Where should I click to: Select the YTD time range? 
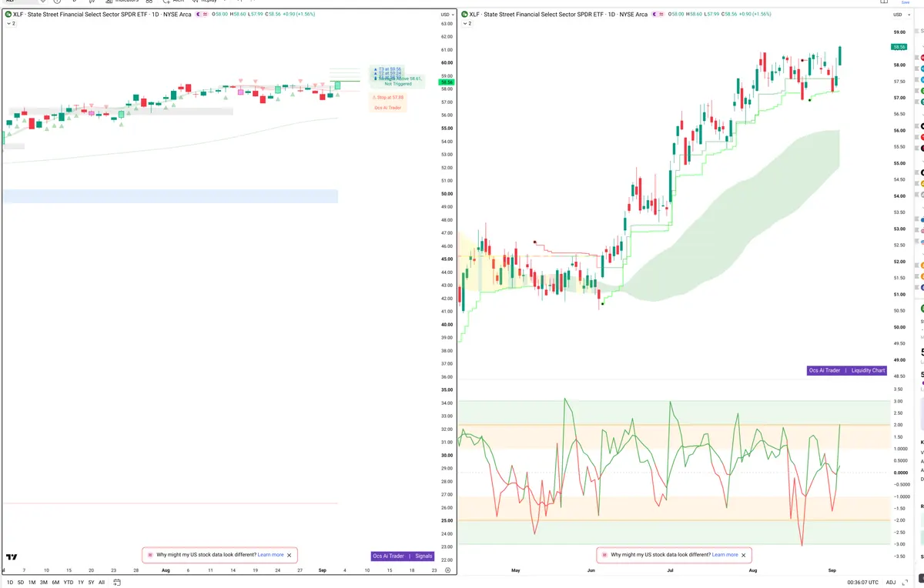69,583
